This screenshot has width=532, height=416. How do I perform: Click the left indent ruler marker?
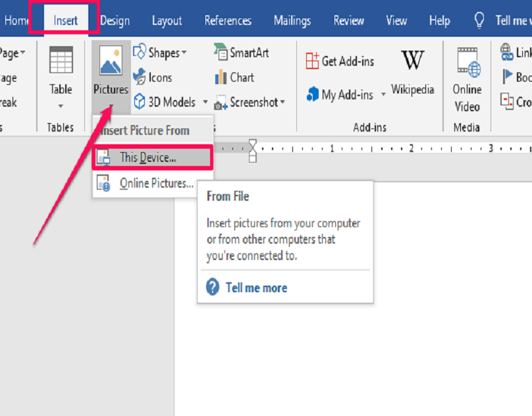pyautogui.click(x=253, y=159)
